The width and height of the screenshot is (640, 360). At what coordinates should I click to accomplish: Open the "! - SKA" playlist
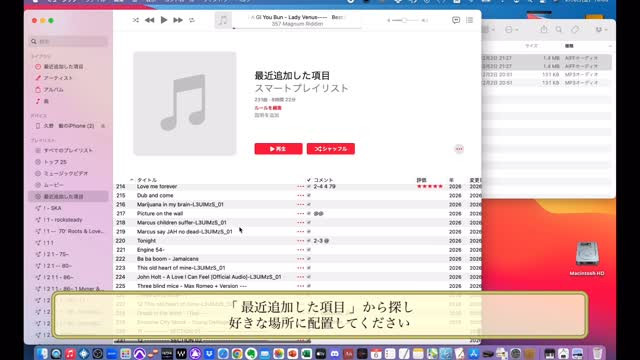click(52, 208)
